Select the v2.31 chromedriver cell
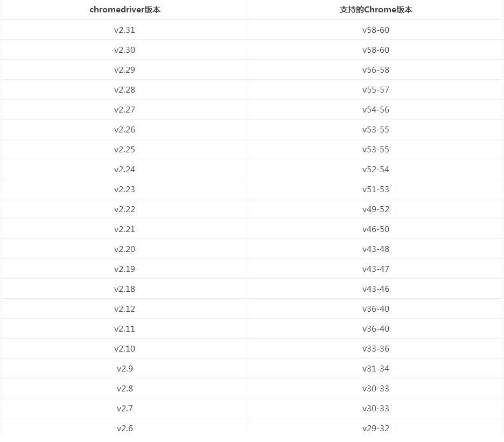The height and width of the screenshot is (442, 504). 124,30
